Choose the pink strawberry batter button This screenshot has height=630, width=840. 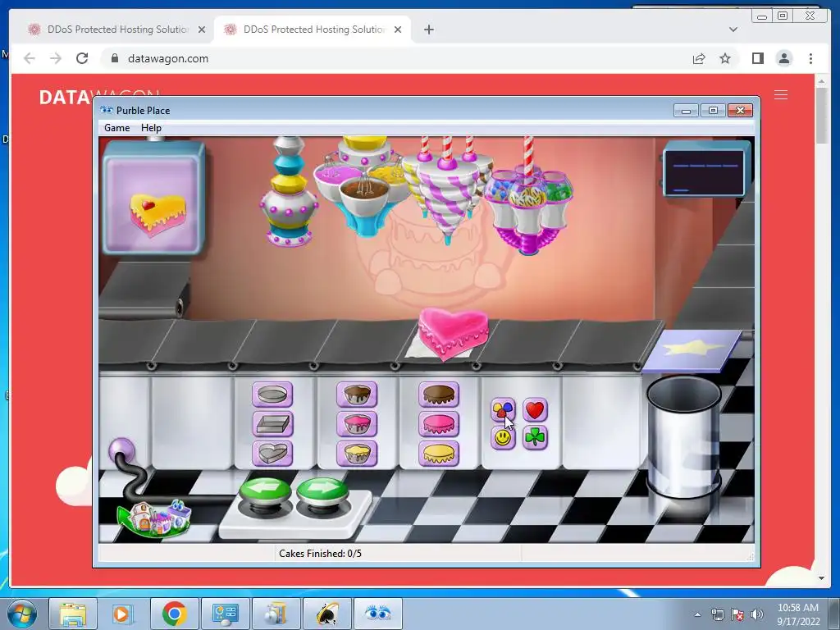[357, 425]
